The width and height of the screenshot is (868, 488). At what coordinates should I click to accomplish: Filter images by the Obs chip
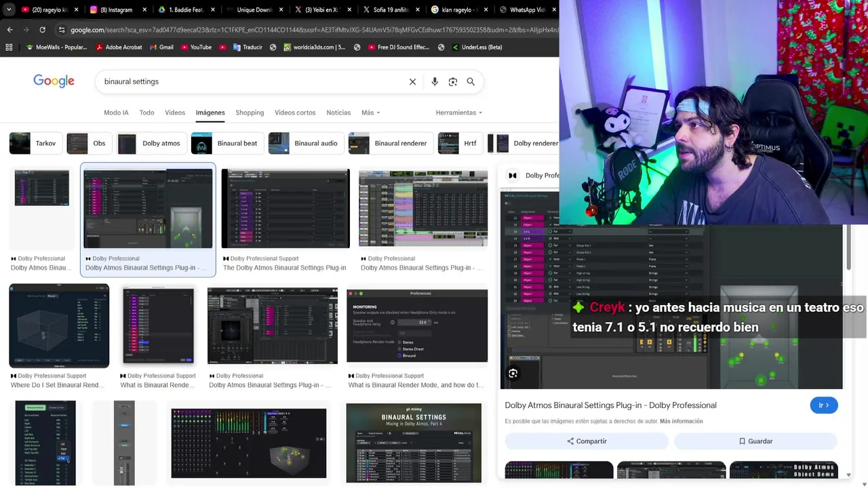(89, 143)
